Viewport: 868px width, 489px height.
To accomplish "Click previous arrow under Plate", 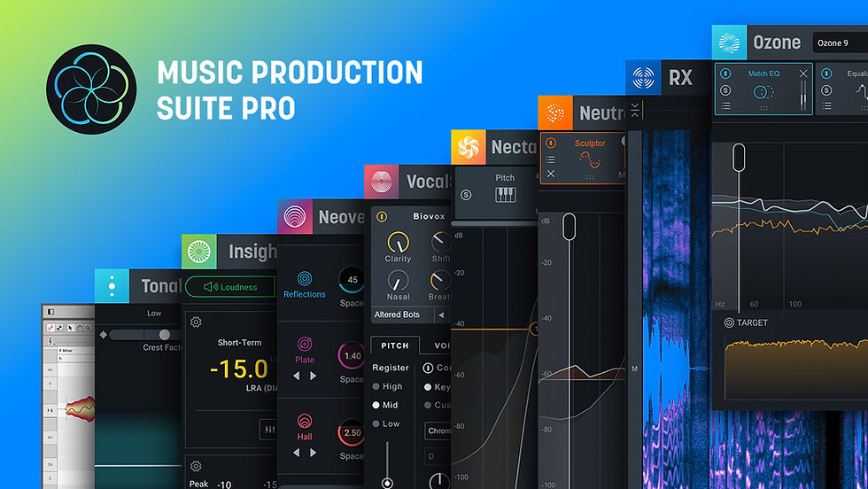I will coord(296,376).
